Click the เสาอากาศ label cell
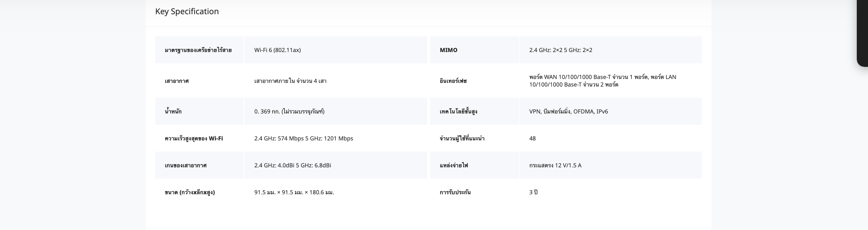The height and width of the screenshot is (230, 868). tap(177, 81)
